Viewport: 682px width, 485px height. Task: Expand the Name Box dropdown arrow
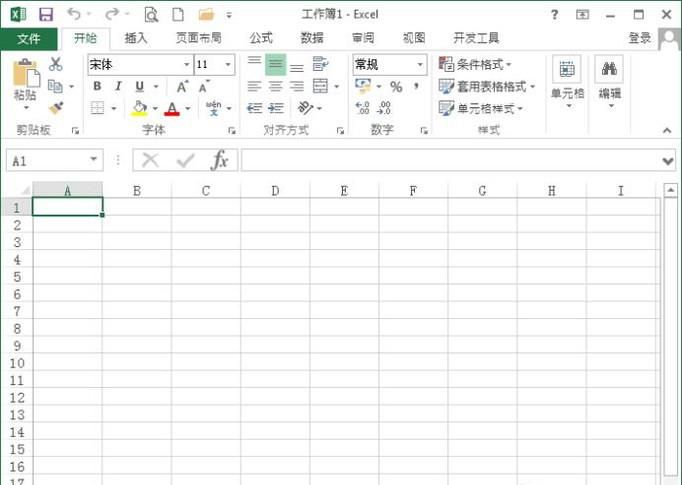click(x=94, y=159)
